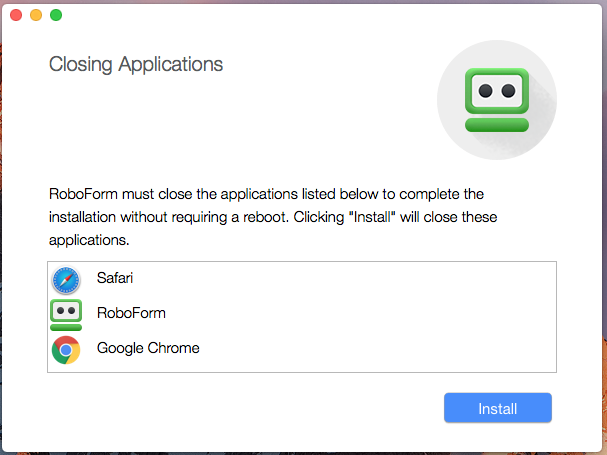Click the word "applications." ending the description
This screenshot has height=455, width=607.
[x=90, y=241]
